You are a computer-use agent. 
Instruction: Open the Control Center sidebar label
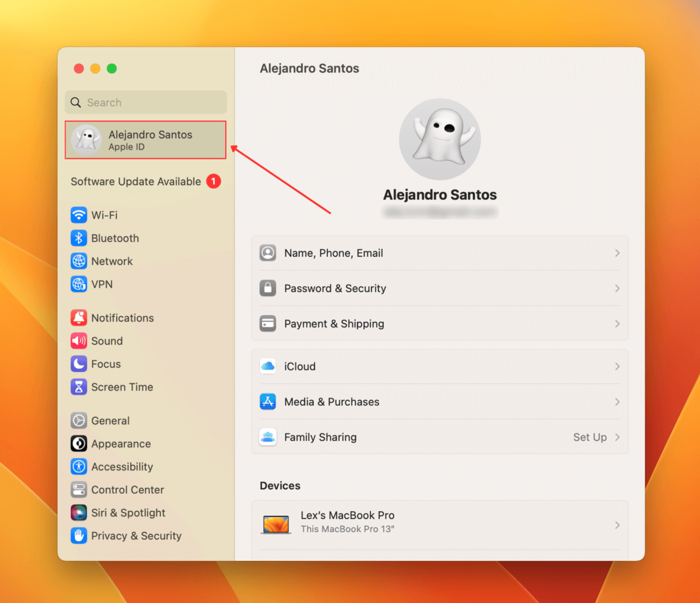click(x=128, y=490)
